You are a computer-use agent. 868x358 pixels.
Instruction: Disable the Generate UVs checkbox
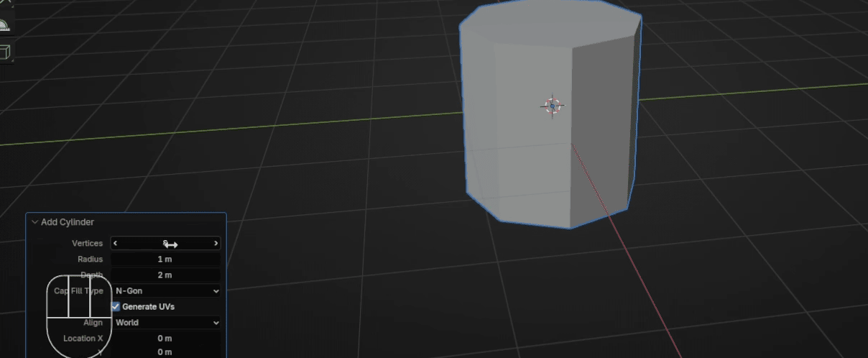pyautogui.click(x=116, y=307)
